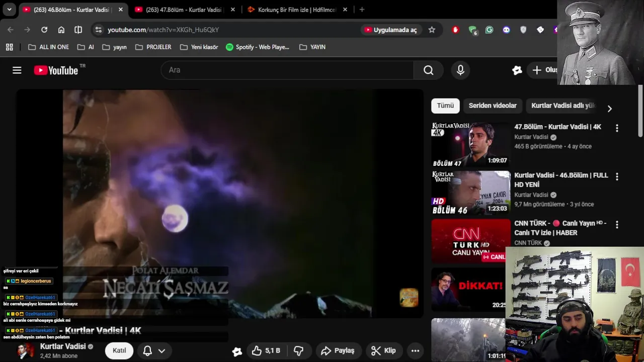Screen dimensions: 644x362
Task: Open a new browser tab
Action: (362, 10)
